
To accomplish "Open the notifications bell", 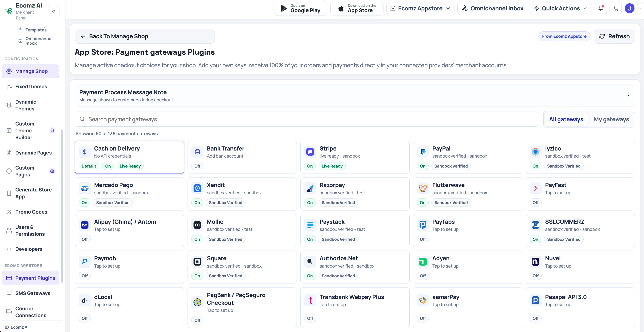I will pos(600,8).
